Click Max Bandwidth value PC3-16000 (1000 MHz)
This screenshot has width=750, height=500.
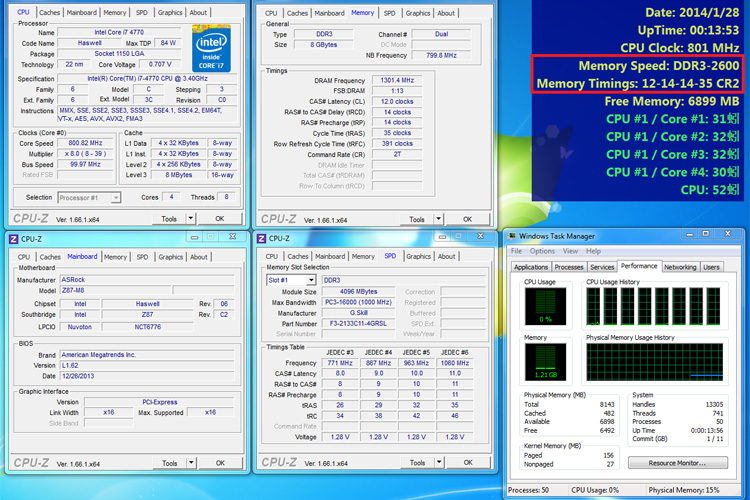coord(358,302)
